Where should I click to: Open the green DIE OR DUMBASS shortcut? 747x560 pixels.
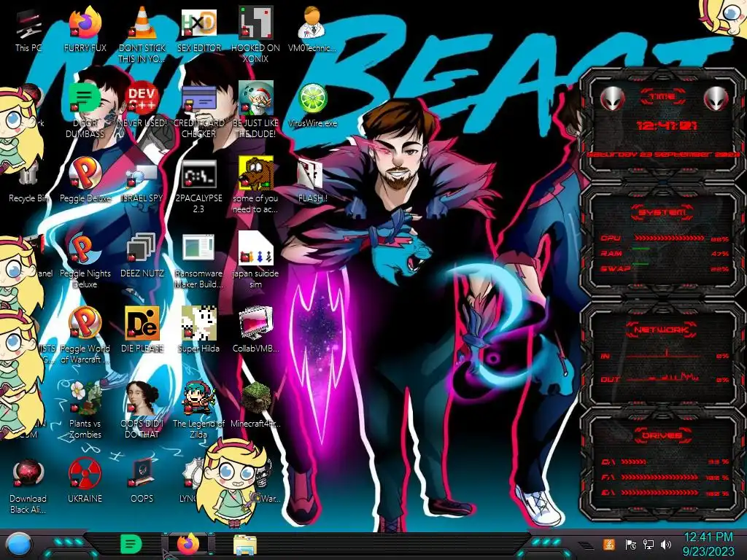pos(85,98)
